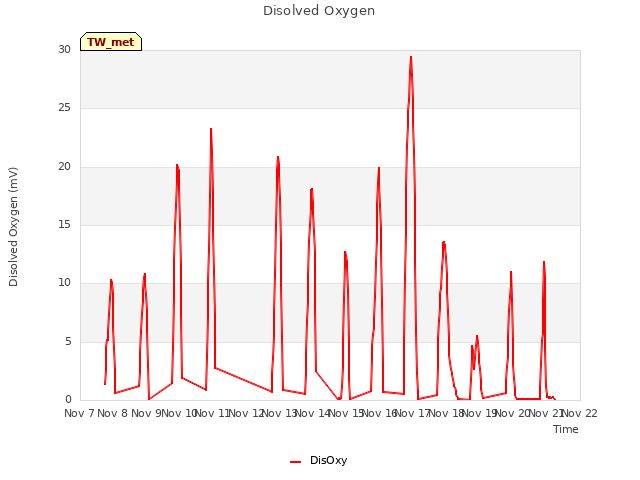This screenshot has width=640, height=480.
Task: Select the chart title Disolved Oxygen
Action: [x=319, y=11]
